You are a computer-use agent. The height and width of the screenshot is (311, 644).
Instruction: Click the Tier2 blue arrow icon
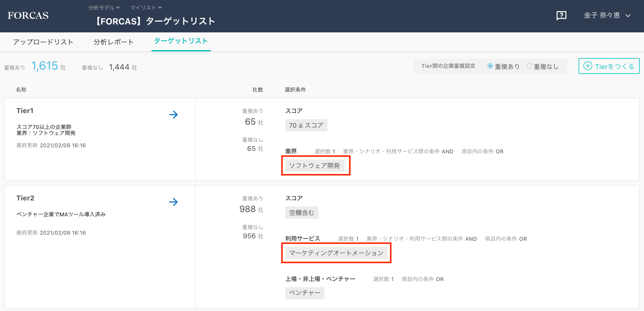tap(174, 202)
